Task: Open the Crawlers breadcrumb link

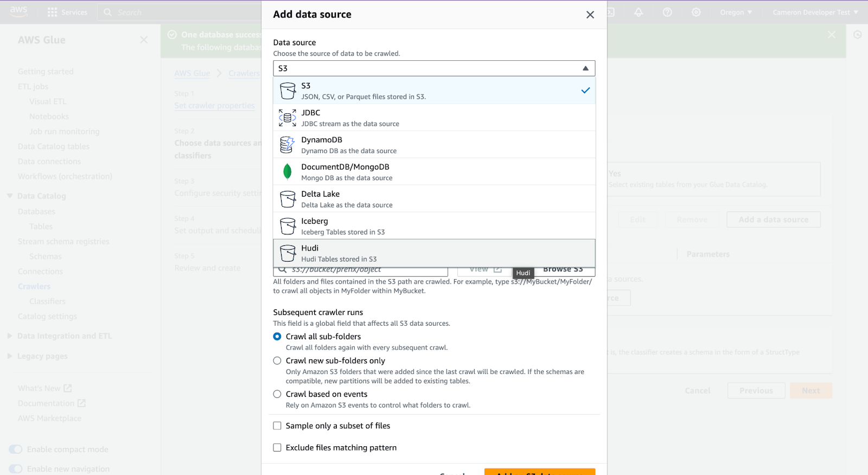Action: (x=244, y=73)
